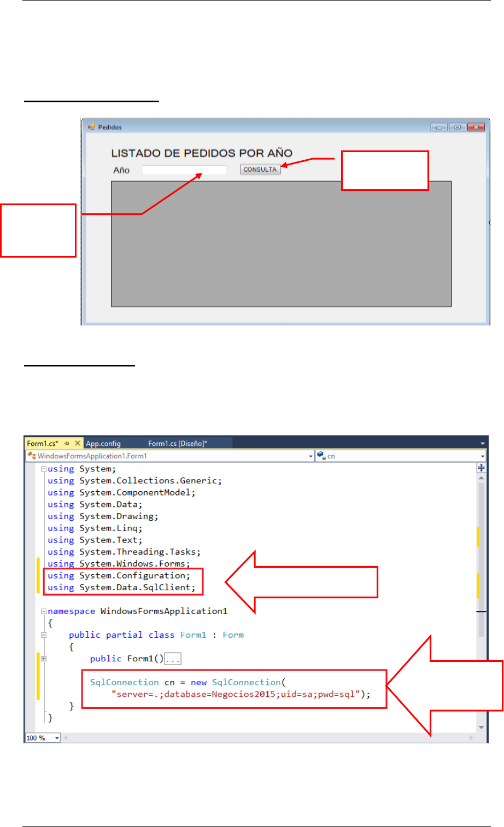Open the App.config tab
Viewport: 504px width, 827px height.
click(x=103, y=443)
